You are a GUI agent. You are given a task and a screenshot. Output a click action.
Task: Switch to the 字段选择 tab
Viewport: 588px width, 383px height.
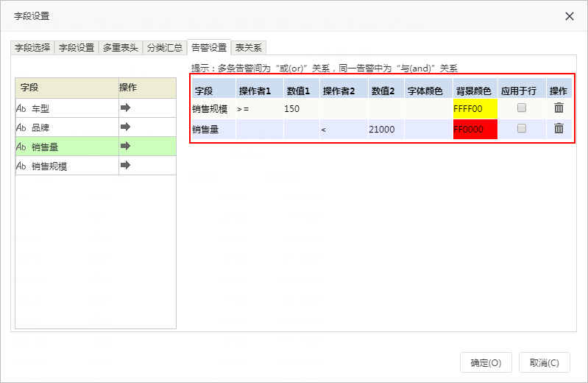tap(32, 48)
